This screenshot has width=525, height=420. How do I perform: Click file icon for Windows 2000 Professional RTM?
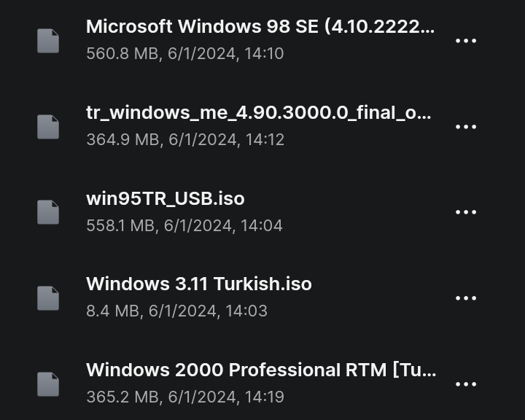click(48, 384)
